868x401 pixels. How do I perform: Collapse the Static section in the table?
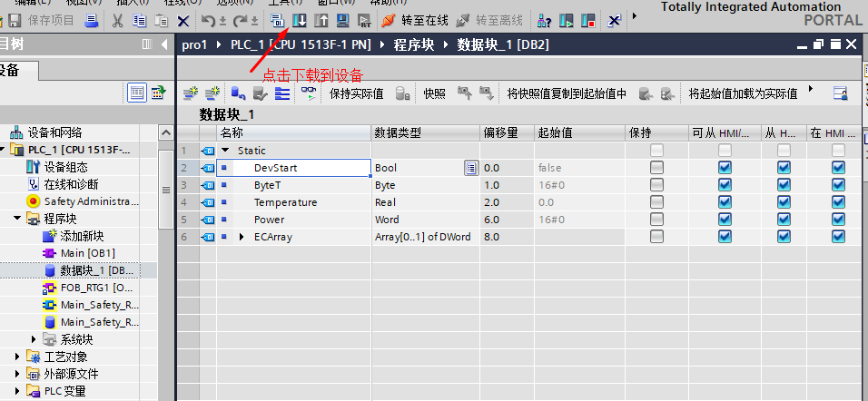225,151
